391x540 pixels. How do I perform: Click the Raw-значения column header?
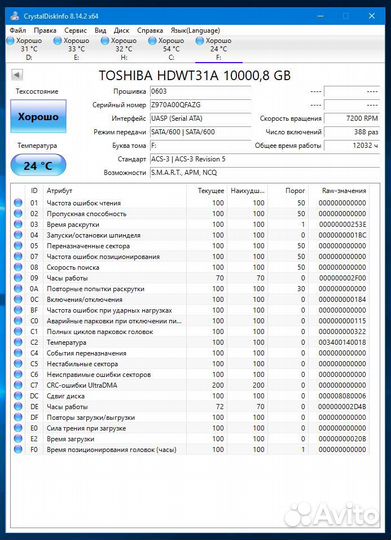point(344,190)
